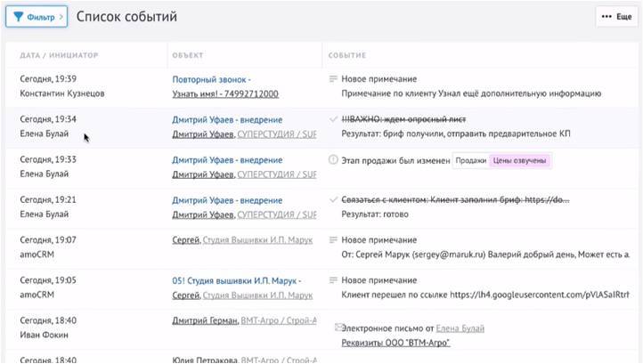Click the note icon in the 19:07 event
The width and height of the screenshot is (643, 364).
click(x=333, y=240)
